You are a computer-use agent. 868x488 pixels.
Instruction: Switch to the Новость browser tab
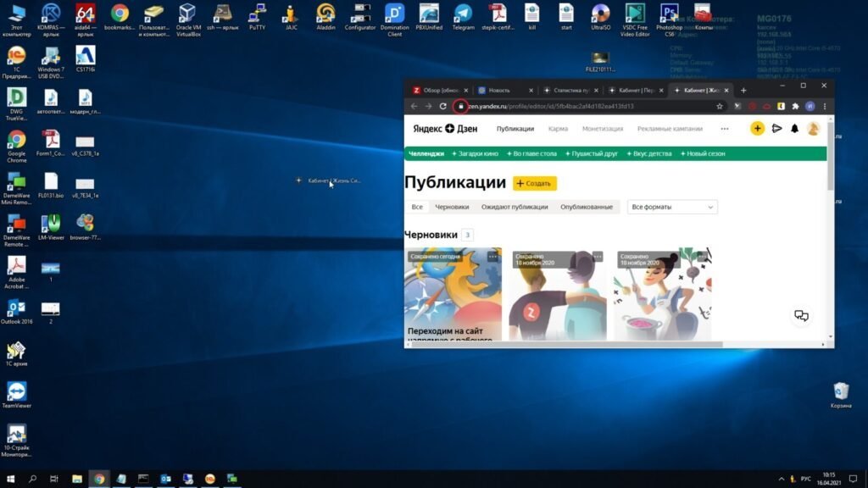505,90
